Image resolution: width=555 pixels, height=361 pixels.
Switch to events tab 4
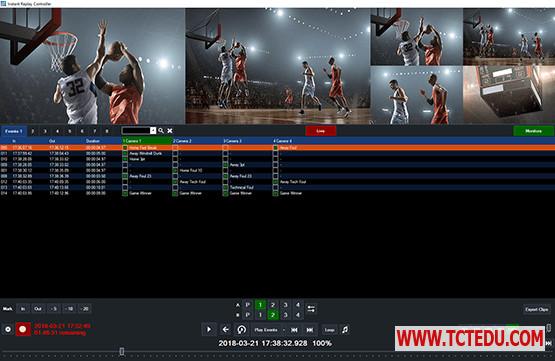pos(57,131)
